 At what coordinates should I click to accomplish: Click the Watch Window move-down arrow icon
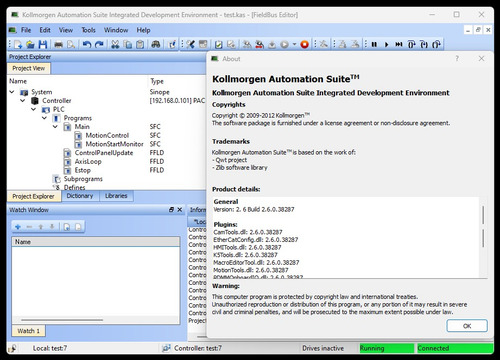(x=52, y=227)
